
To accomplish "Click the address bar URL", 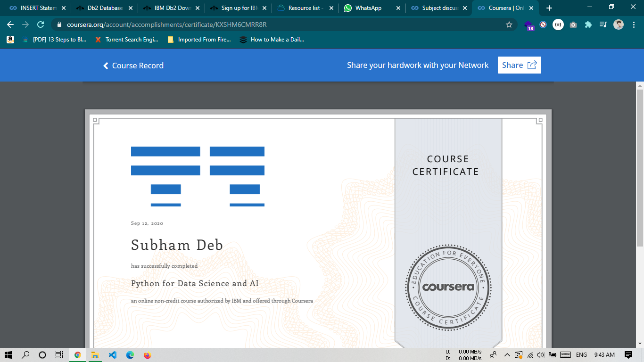I will click(x=166, y=25).
